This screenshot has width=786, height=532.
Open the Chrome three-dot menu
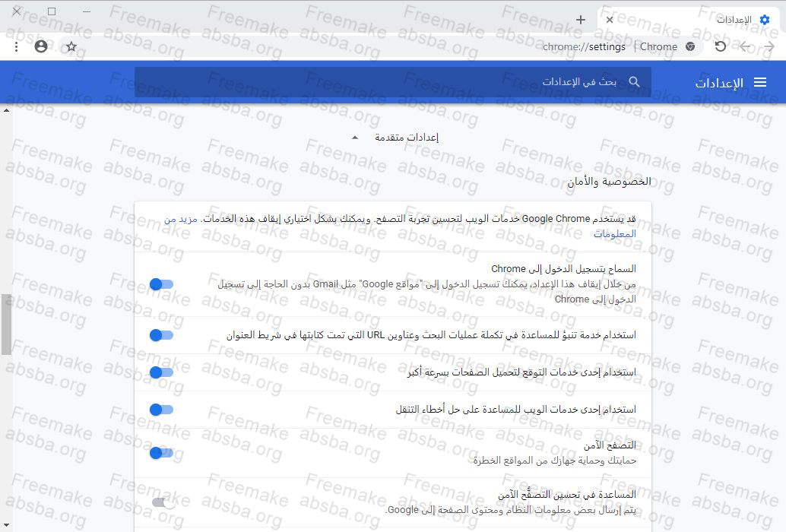click(x=17, y=46)
